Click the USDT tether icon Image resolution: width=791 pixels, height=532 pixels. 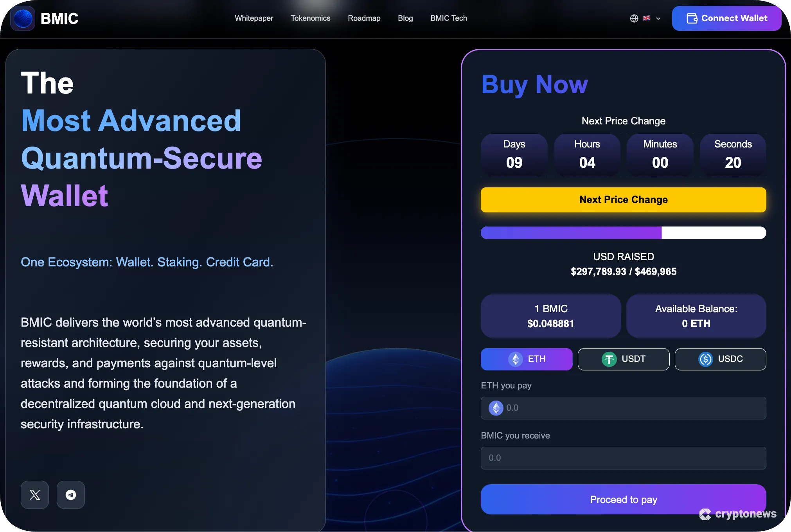[609, 359]
